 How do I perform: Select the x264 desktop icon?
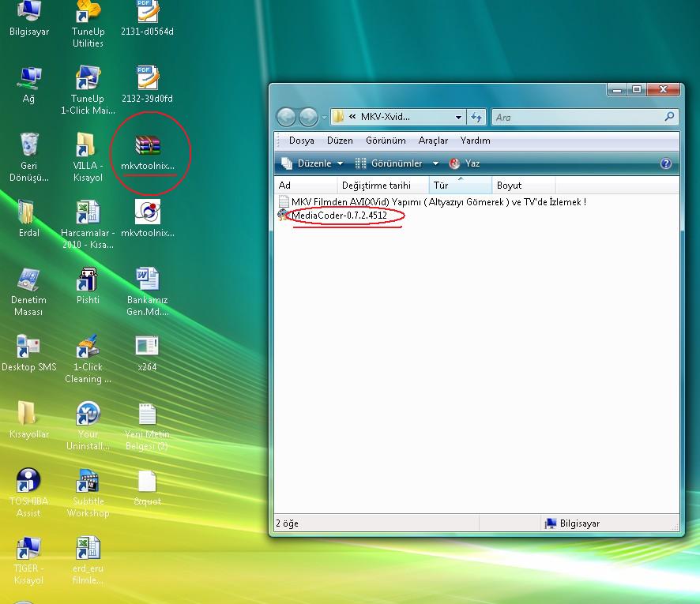[146, 347]
